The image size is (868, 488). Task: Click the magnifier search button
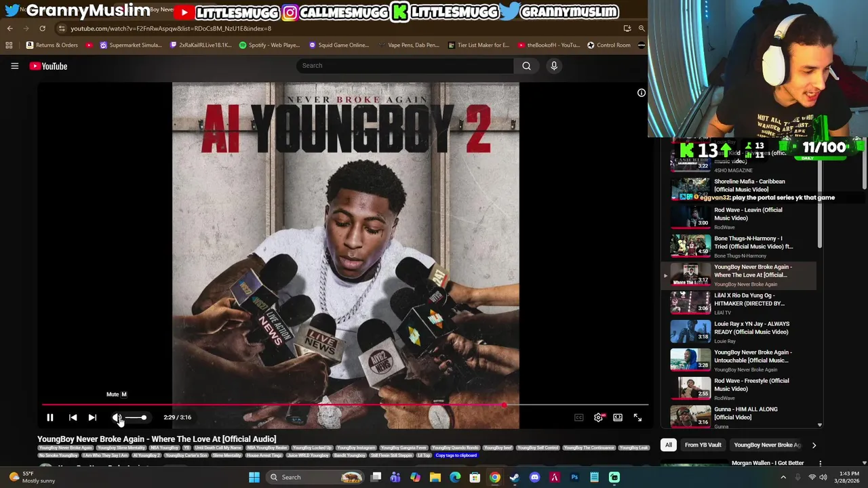point(526,66)
